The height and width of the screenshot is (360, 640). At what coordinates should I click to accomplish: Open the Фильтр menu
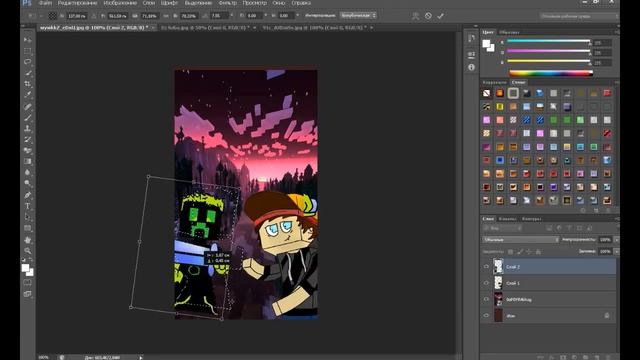228,3
